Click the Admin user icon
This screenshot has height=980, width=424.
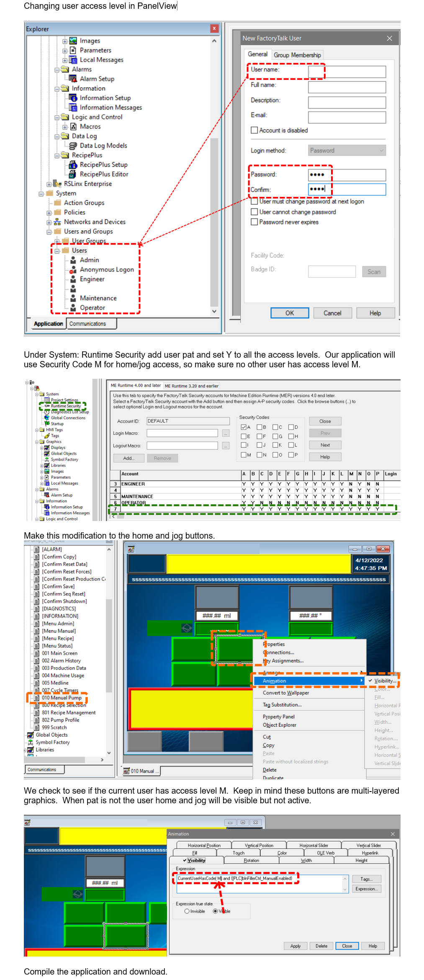[x=73, y=260]
